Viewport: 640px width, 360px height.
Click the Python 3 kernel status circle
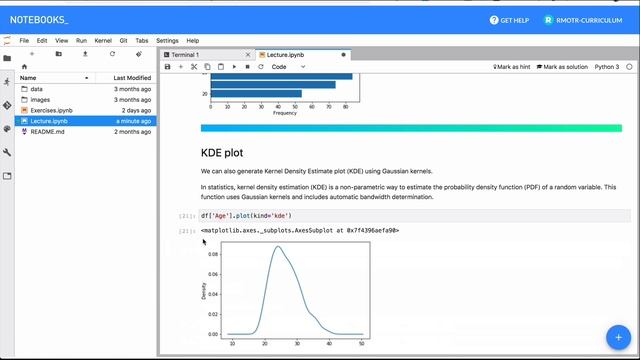coord(629,67)
